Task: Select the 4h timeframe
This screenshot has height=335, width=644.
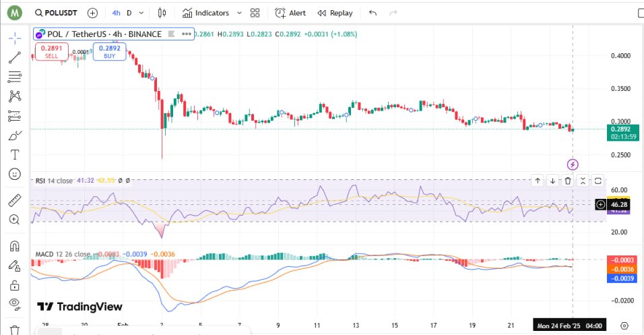Action: tap(117, 13)
